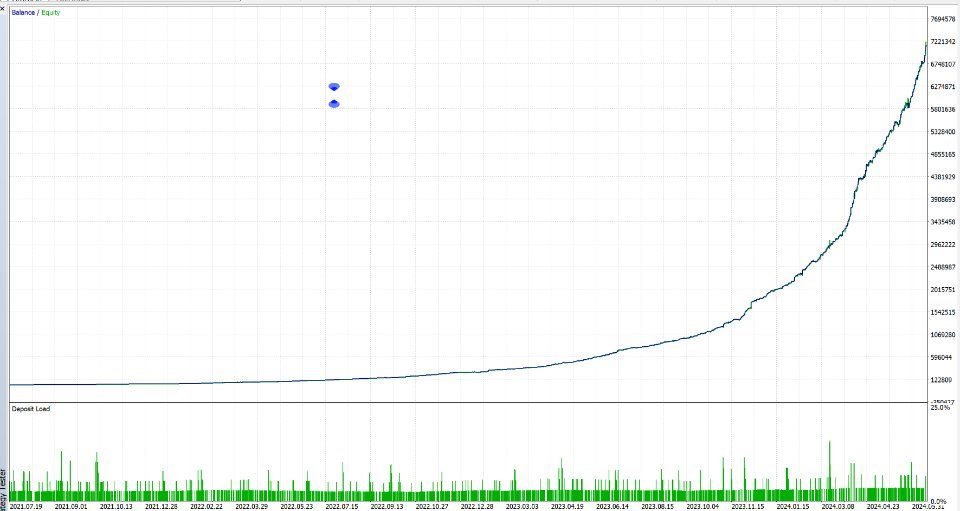
Task: Click the 2021.10.13 date label
Action: click(116, 507)
